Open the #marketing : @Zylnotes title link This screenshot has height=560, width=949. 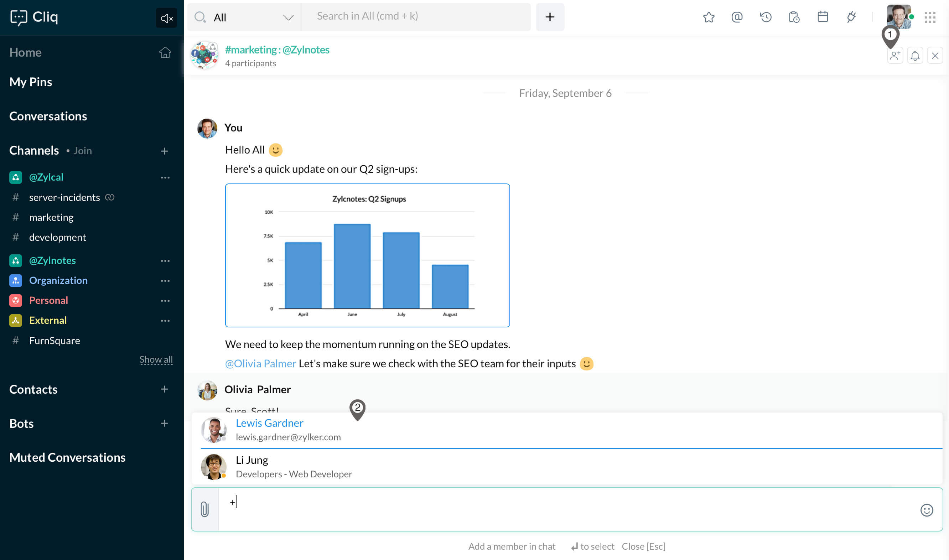click(x=277, y=50)
